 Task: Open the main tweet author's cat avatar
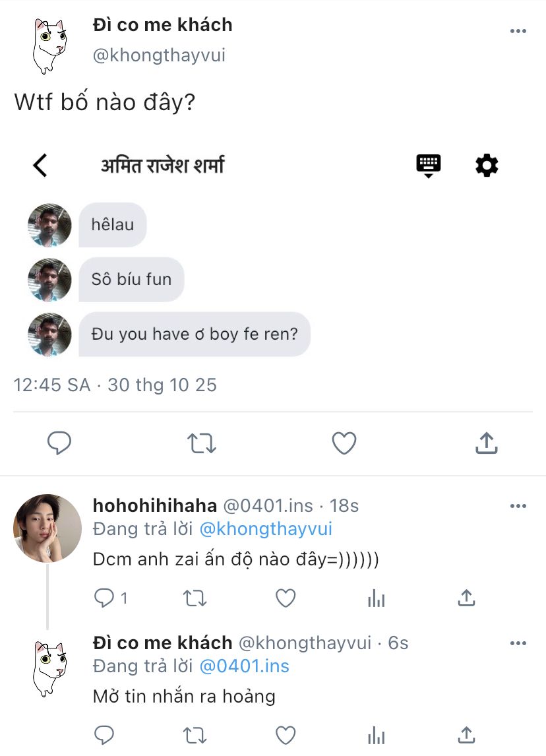[x=49, y=44]
